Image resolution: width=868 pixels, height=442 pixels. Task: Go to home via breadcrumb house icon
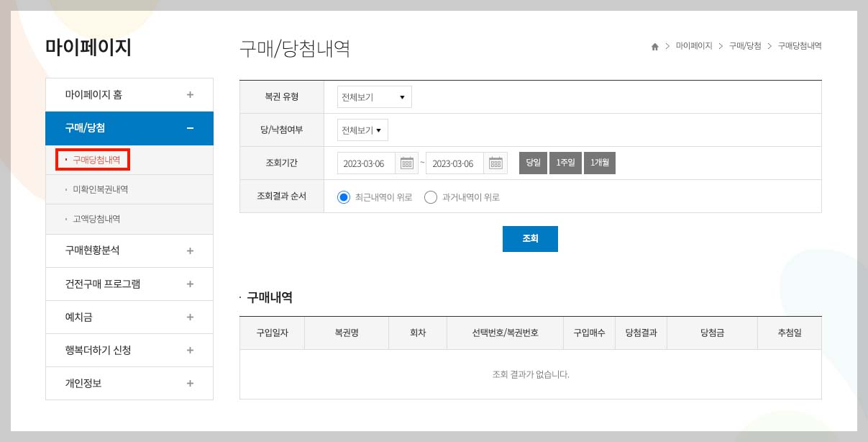coord(654,46)
